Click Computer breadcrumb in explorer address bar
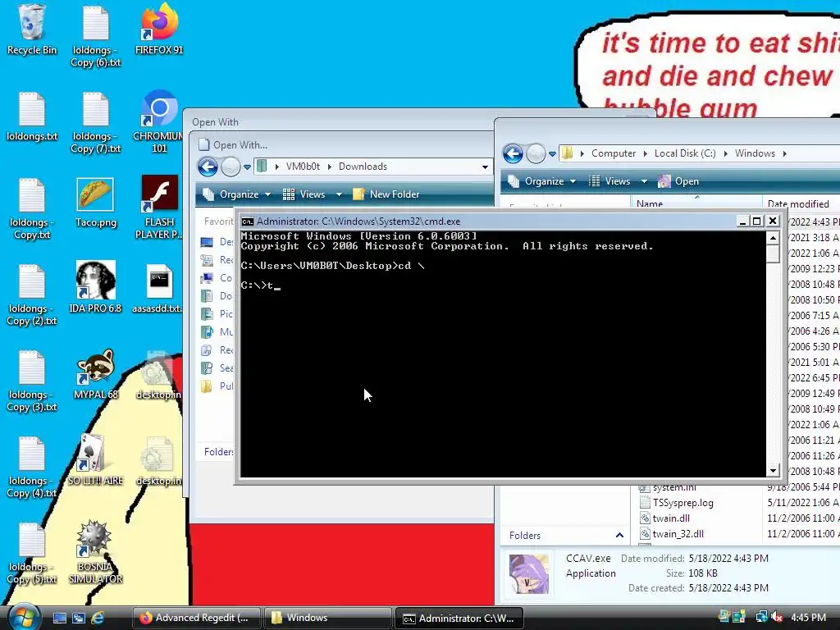 point(614,153)
